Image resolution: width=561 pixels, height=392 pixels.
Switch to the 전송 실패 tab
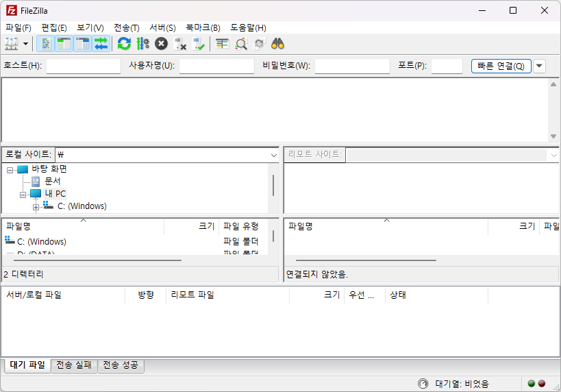(74, 365)
